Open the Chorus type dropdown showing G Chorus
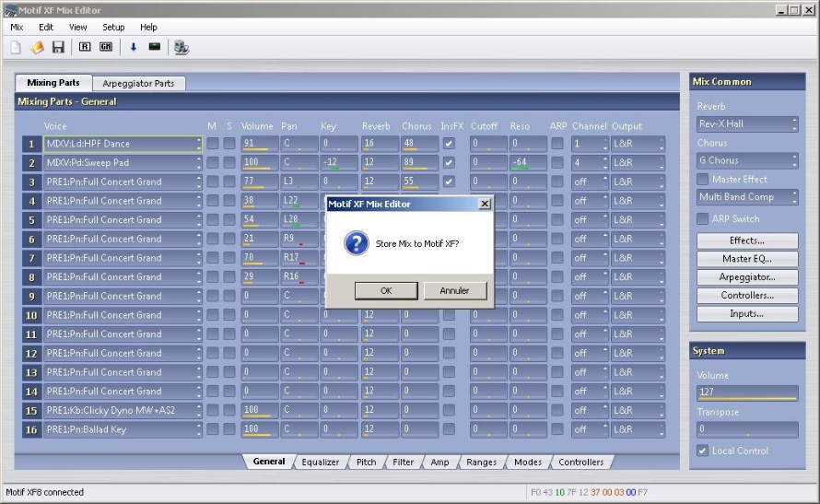The height and width of the screenshot is (504, 820). [747, 160]
